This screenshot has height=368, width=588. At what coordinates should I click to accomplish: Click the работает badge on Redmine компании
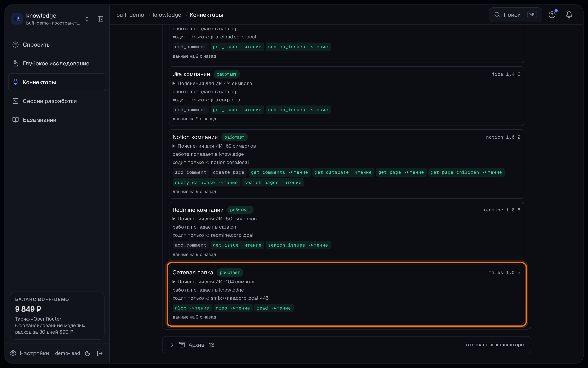pos(240,210)
